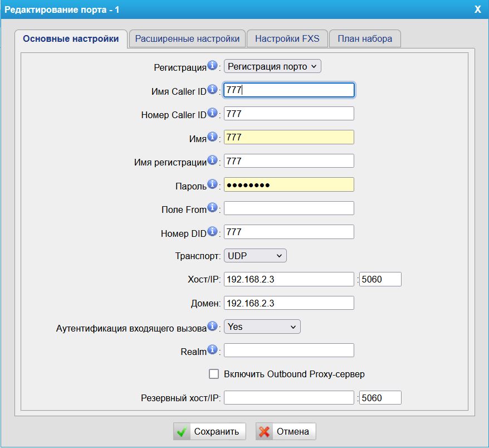Click info icon next to Поле From

pyautogui.click(x=212, y=207)
